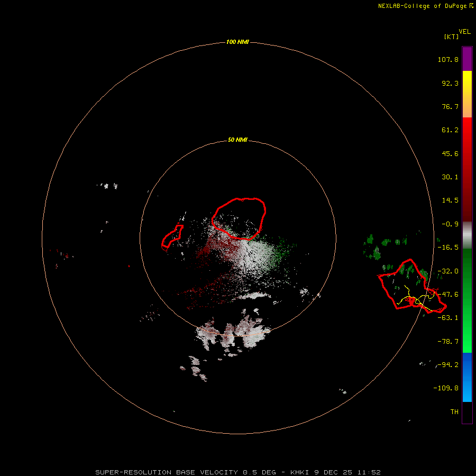
Task: Select the -109.8 scale value
Action: click(446, 388)
